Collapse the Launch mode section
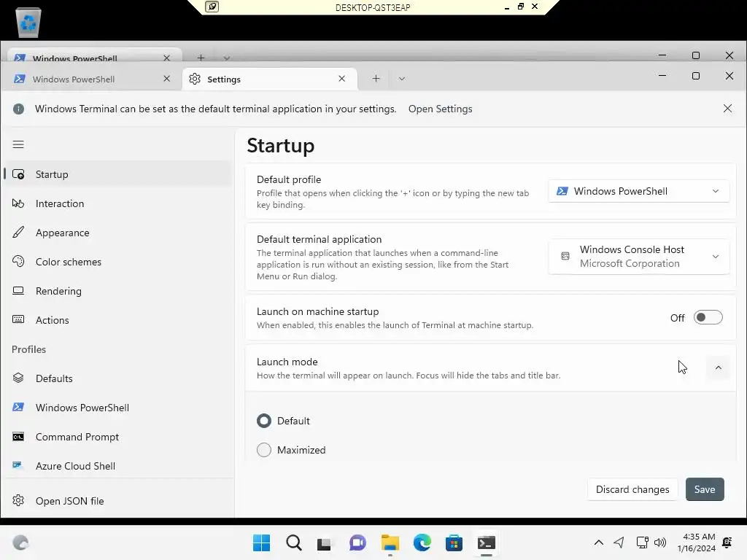 (719, 367)
